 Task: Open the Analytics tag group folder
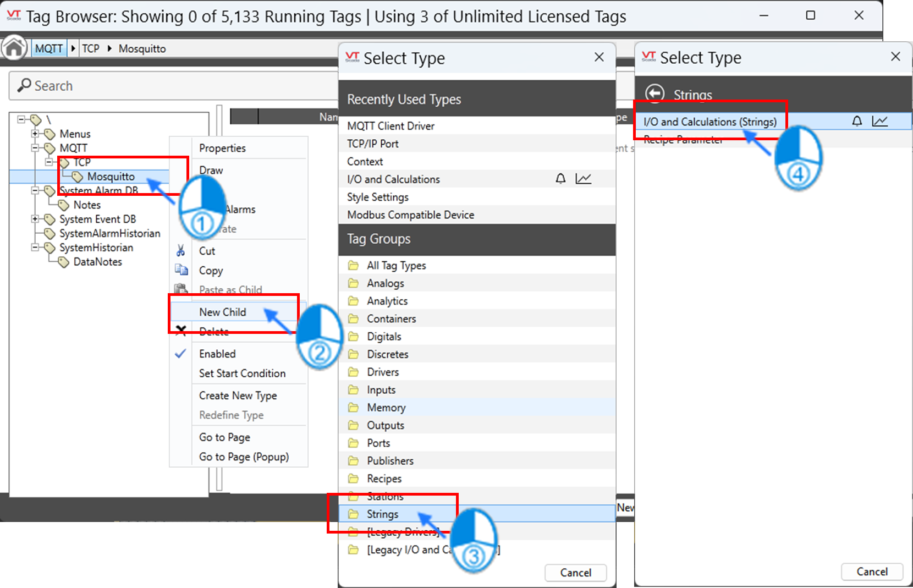pos(354,301)
